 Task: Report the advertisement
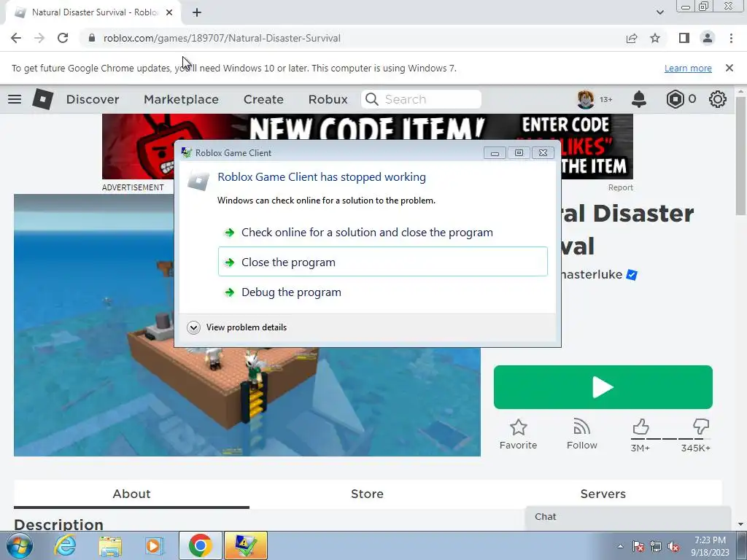pos(620,187)
